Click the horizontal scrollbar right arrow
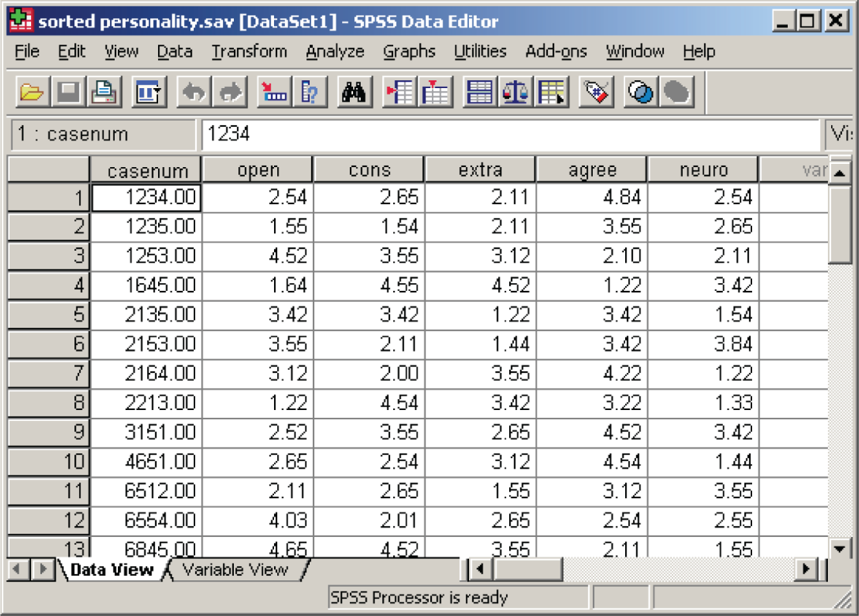859x616 pixels. 805,569
